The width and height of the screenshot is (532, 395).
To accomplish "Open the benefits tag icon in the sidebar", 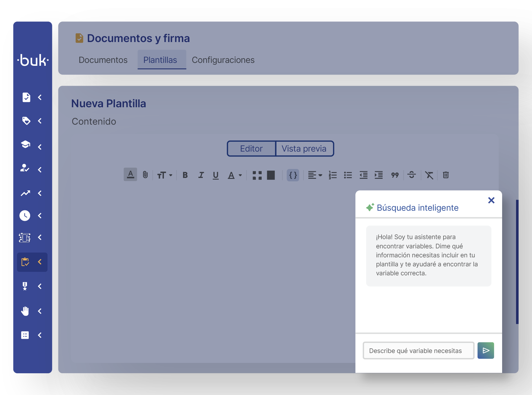I will [x=26, y=121].
